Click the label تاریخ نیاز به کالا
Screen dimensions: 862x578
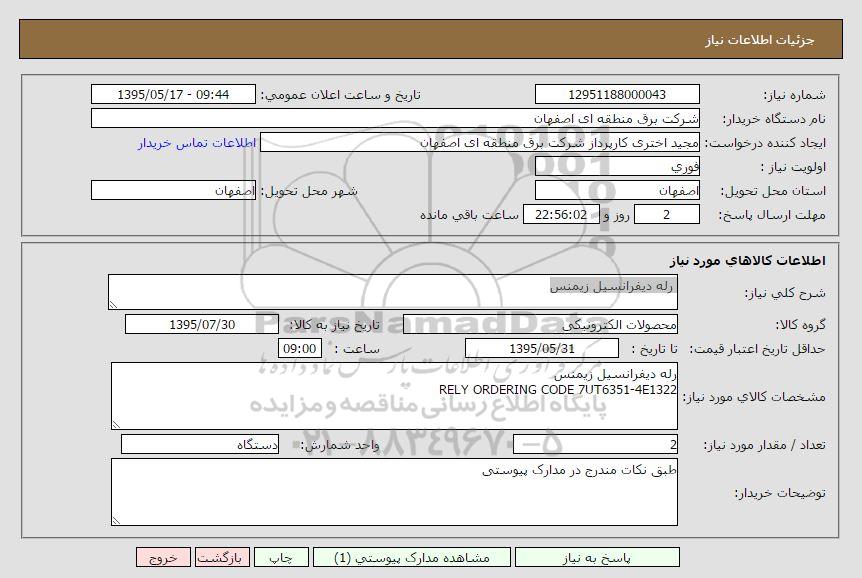coord(335,325)
